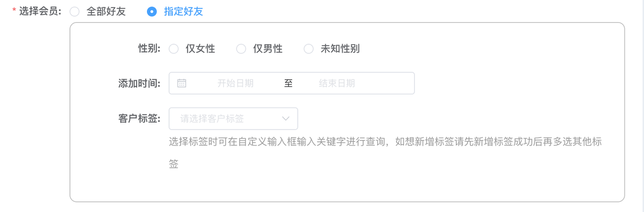
Task: Click the 选择会员 required field label
Action: [36, 12]
